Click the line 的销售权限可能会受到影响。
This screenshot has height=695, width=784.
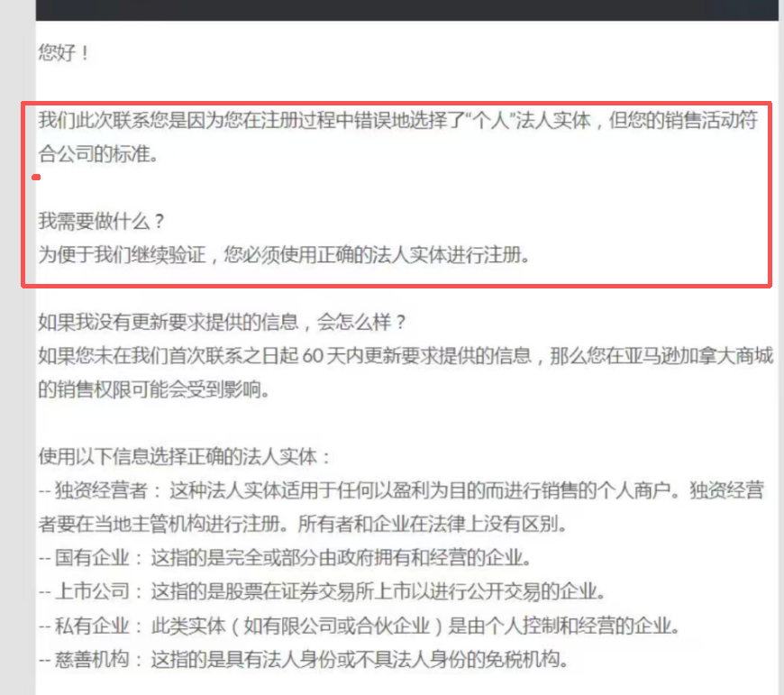(153, 389)
